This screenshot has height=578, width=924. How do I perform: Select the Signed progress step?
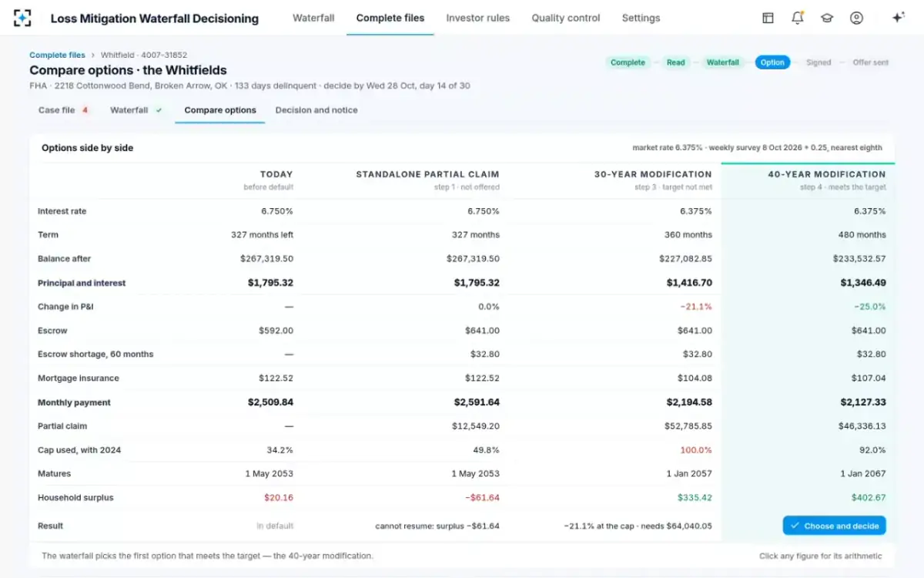(819, 62)
